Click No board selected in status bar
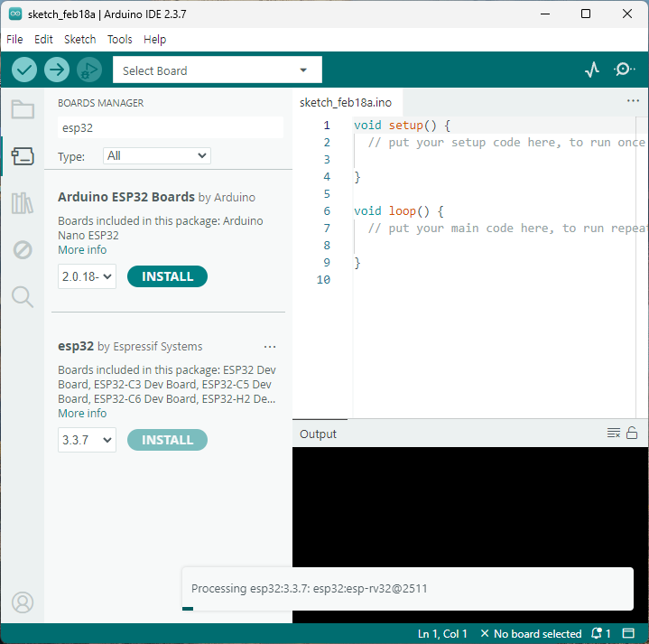Viewport: 649px width, 644px height. pyautogui.click(x=532, y=634)
